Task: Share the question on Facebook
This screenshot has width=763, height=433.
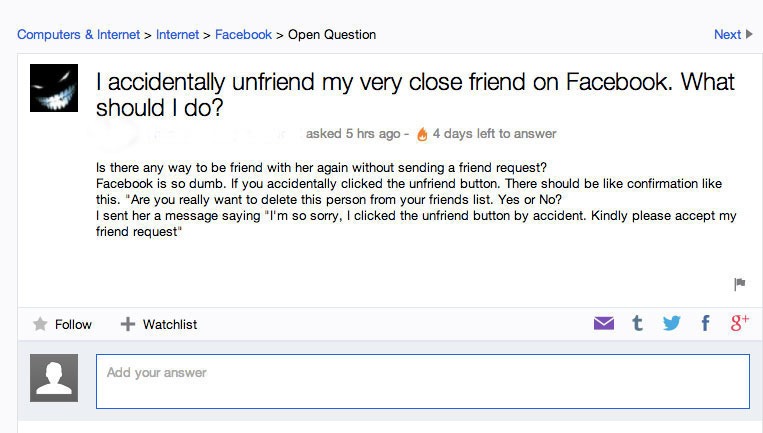Action: tap(705, 323)
